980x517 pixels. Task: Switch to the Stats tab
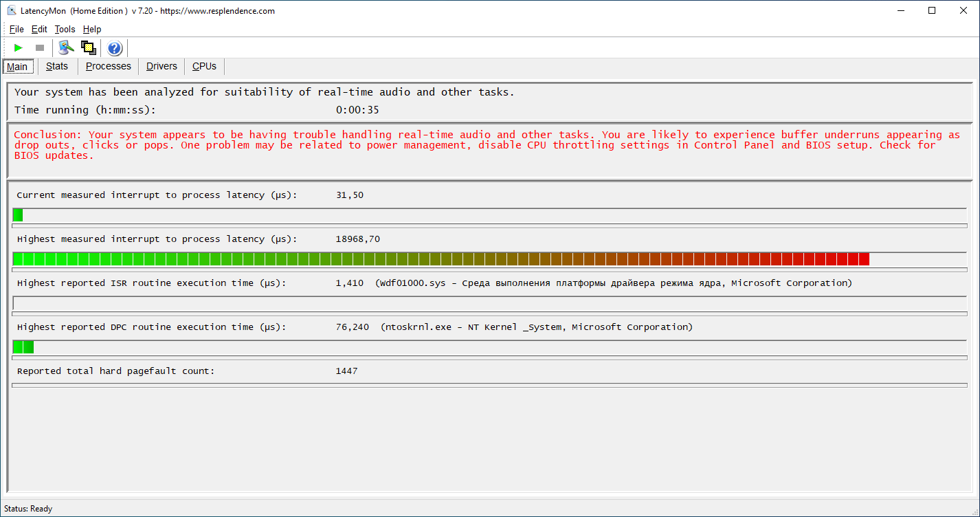click(x=57, y=66)
